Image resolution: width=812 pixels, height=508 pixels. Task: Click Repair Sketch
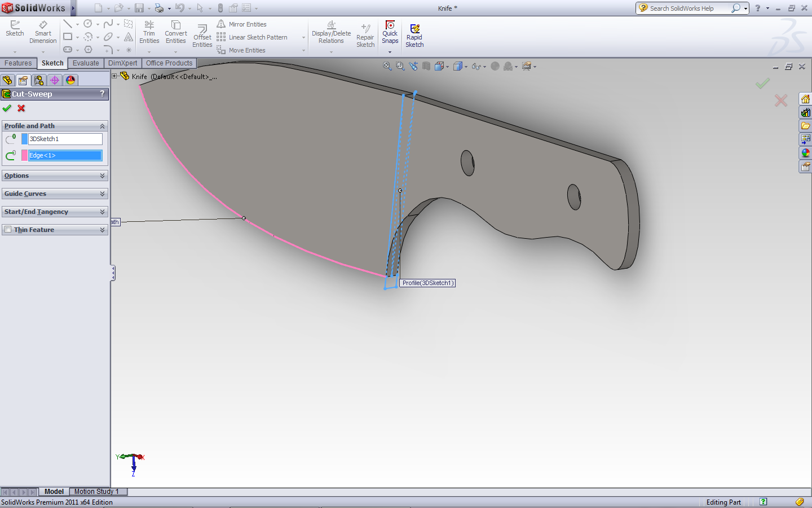click(x=365, y=36)
